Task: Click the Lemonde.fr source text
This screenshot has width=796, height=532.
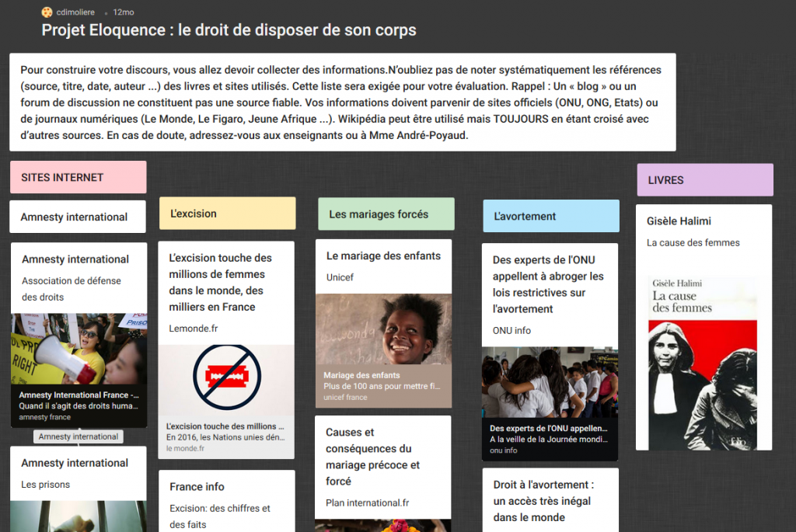Action: coord(194,328)
